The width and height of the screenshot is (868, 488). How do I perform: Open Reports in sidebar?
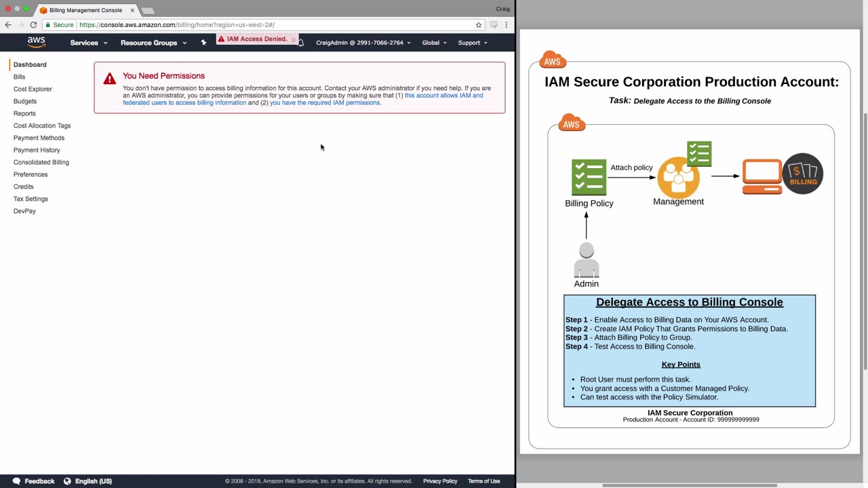point(24,113)
